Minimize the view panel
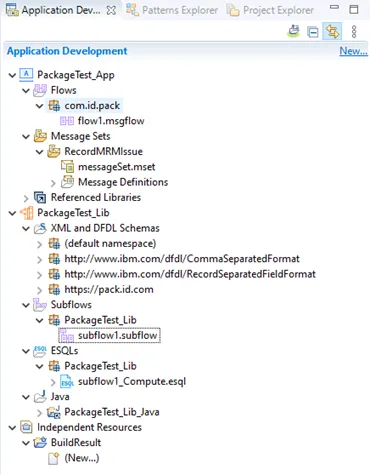The width and height of the screenshot is (370, 475). pos(334,7)
